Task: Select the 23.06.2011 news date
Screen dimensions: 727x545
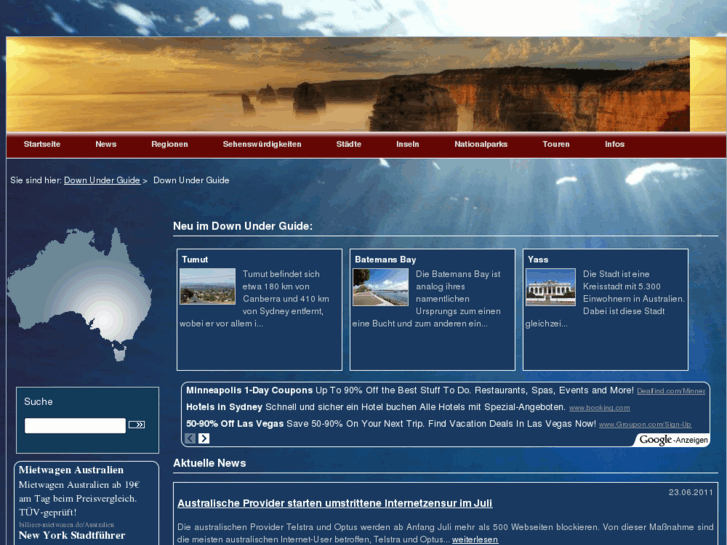Action: coord(691,492)
